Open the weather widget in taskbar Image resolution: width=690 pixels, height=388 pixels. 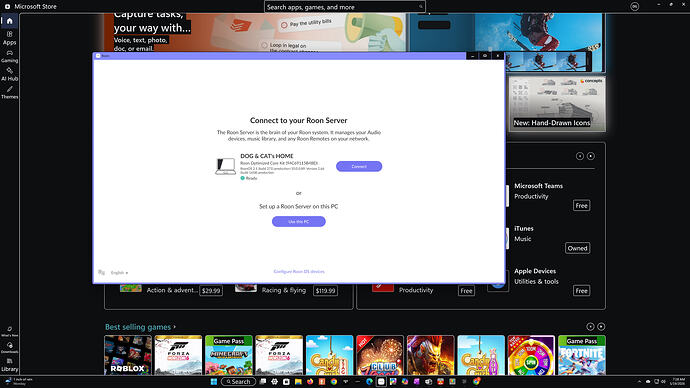click(18, 381)
